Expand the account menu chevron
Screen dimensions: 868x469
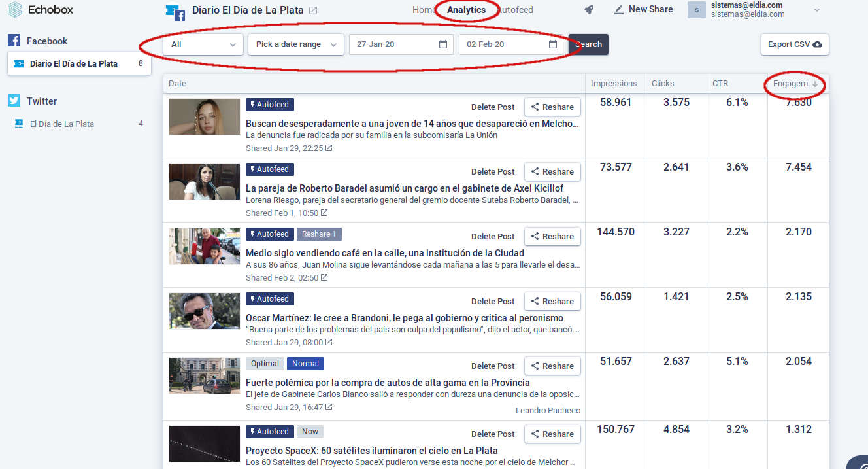(x=816, y=10)
